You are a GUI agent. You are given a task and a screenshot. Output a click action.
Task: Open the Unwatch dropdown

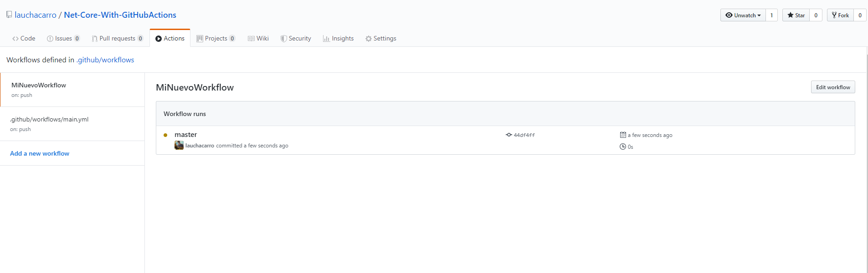743,15
